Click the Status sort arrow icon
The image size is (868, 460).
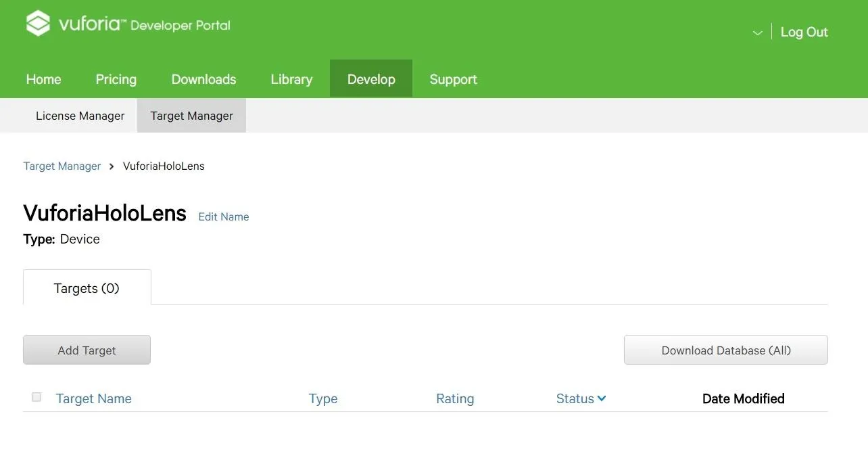(x=602, y=398)
